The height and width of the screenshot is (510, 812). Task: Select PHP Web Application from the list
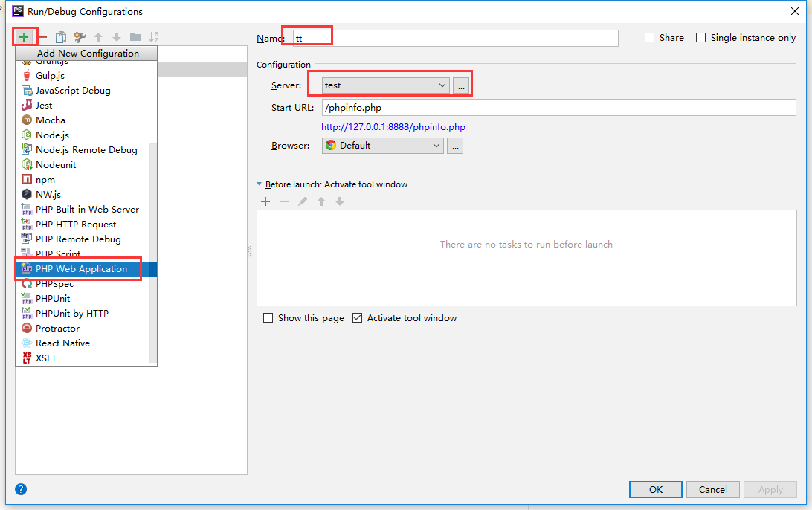point(81,269)
